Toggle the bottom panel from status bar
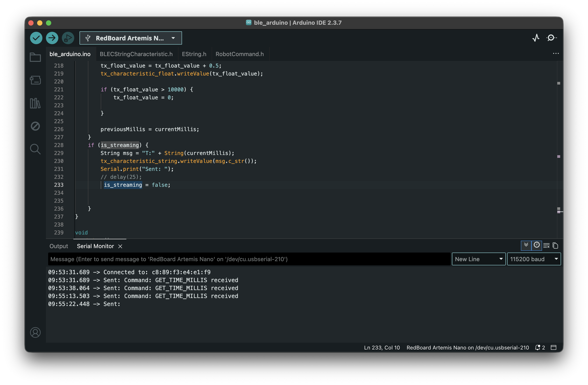This screenshot has width=588, height=385. point(554,347)
